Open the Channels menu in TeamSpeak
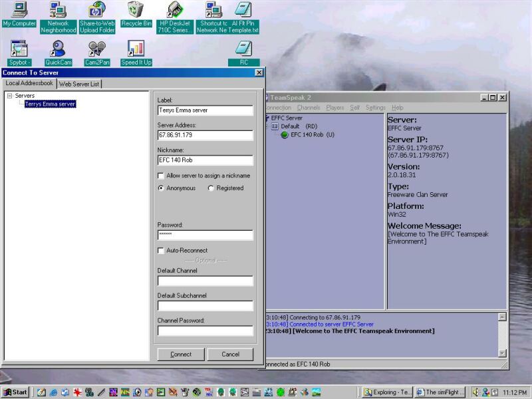The width and height of the screenshot is (532, 399). pyautogui.click(x=309, y=108)
